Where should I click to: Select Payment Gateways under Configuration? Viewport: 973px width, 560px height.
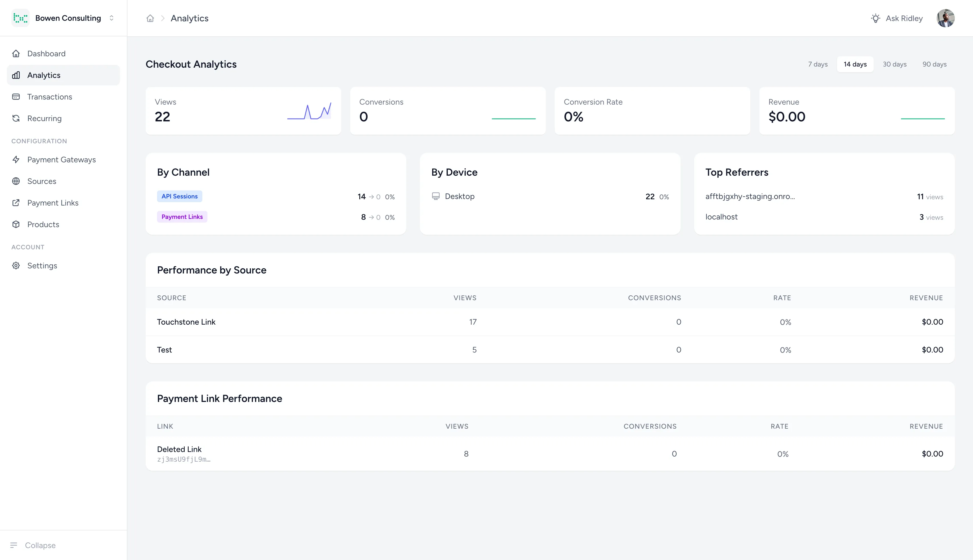tap(61, 160)
